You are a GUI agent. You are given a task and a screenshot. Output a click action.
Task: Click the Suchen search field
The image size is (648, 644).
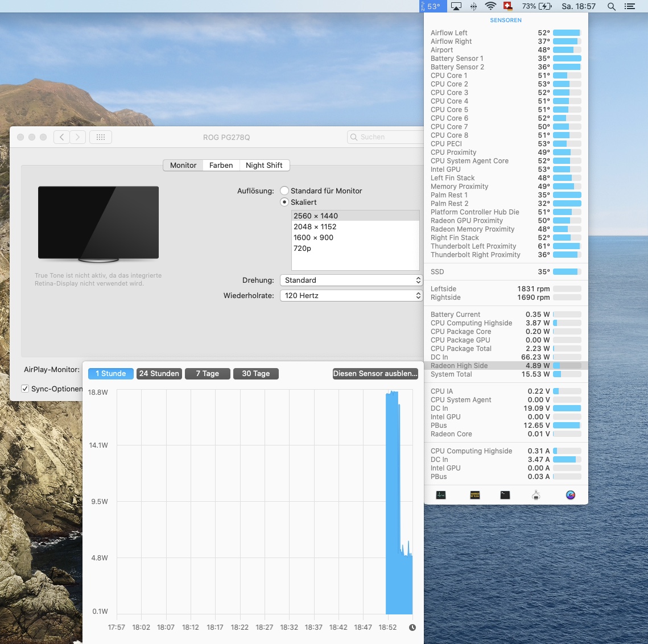[386, 137]
